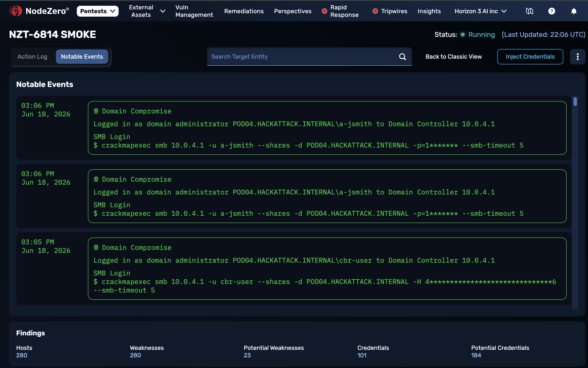Open the Pentests dropdown

pos(98,11)
